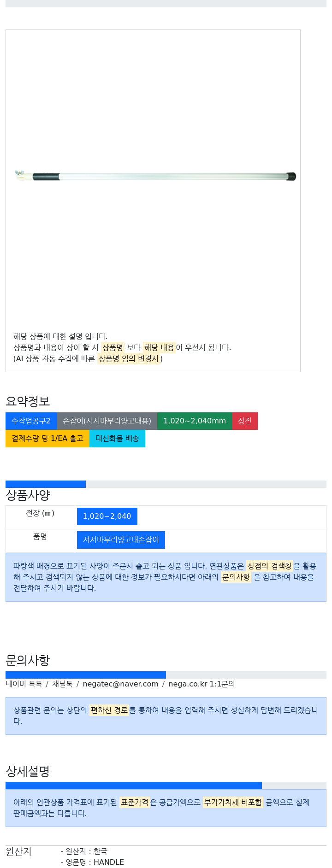Screen dimensions: 332x868
Task: Click the negatec@naver.com email link
Action: [x=120, y=684]
